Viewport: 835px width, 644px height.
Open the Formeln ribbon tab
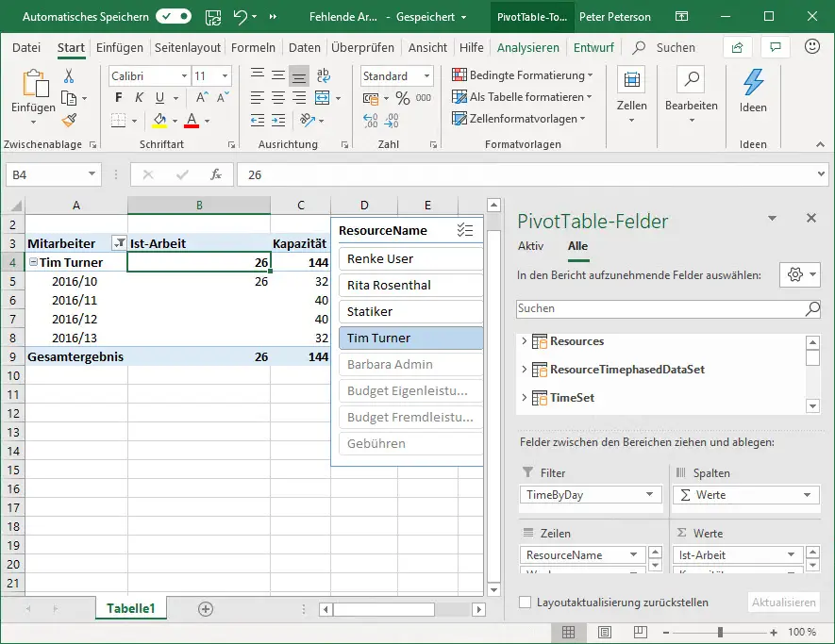(x=253, y=47)
